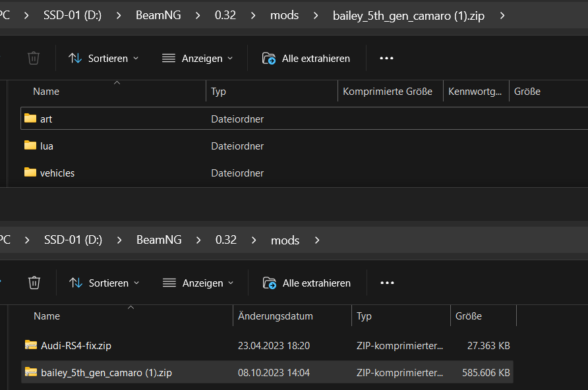Click Alle extrahieren in lower window
588x390 pixels.
[307, 283]
